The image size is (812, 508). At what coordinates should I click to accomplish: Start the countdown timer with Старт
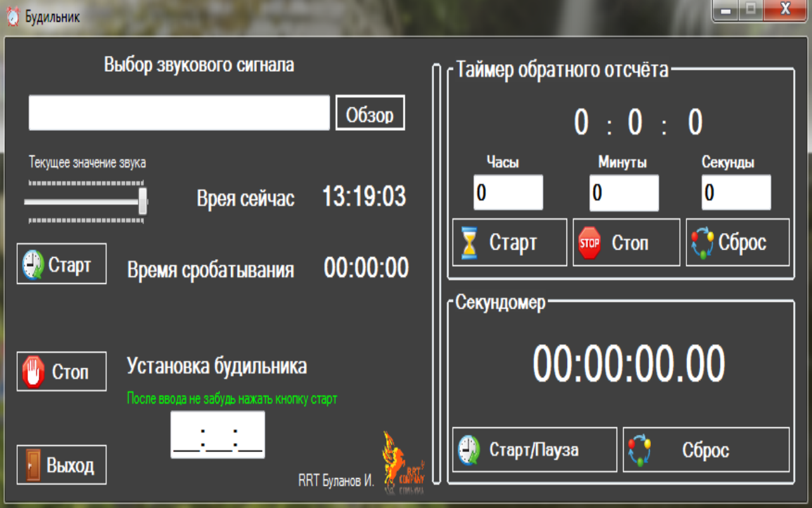pos(509,242)
